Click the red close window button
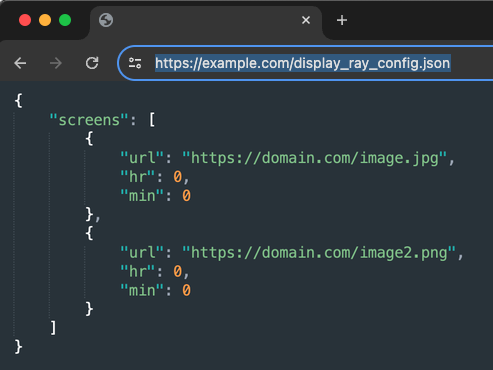Image resolution: width=493 pixels, height=370 pixels. click(x=25, y=20)
